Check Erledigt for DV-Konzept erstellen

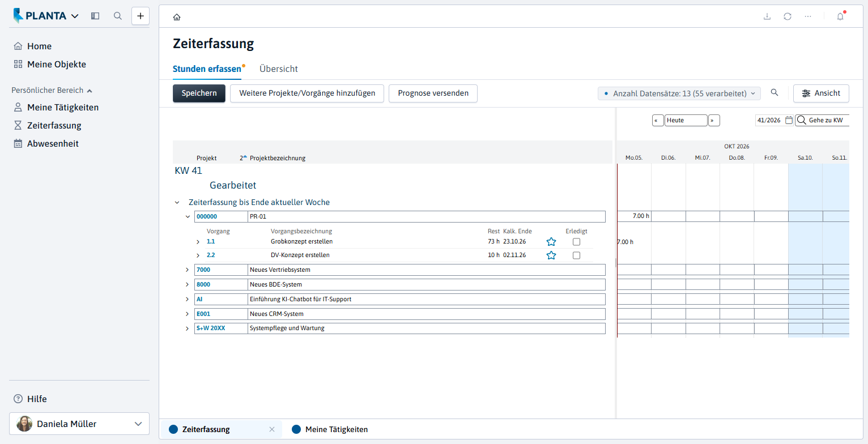[576, 255]
